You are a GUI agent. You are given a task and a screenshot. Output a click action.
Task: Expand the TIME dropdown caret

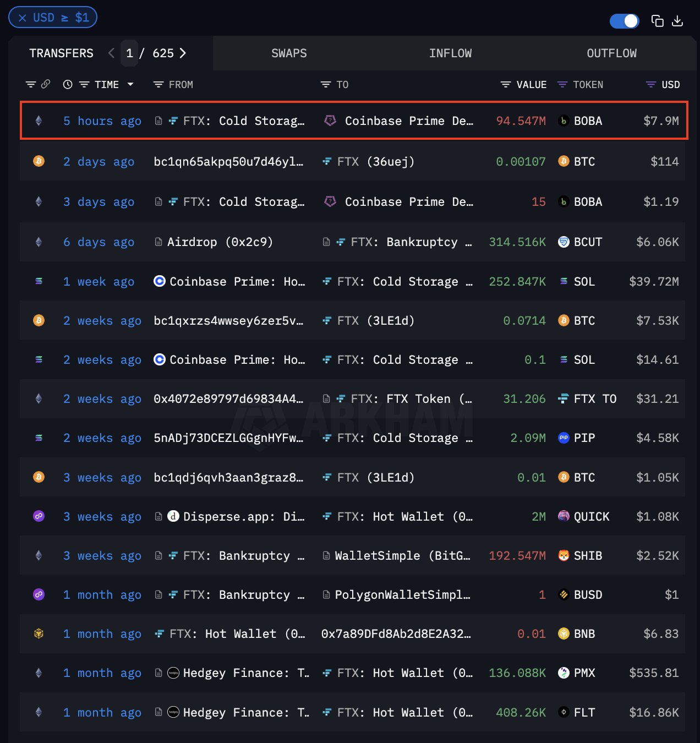(x=130, y=84)
